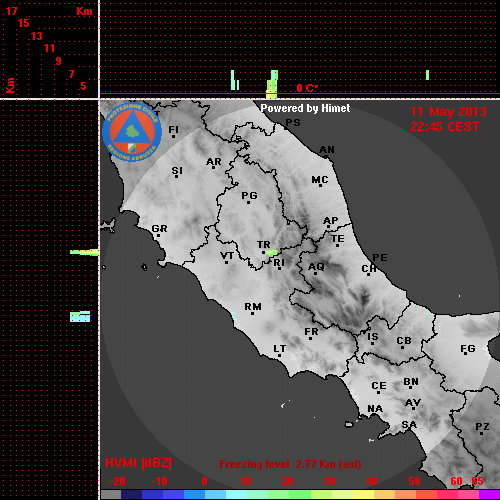
Task: Click the yellow-green radar echo near TR
Action: pyautogui.click(x=272, y=253)
